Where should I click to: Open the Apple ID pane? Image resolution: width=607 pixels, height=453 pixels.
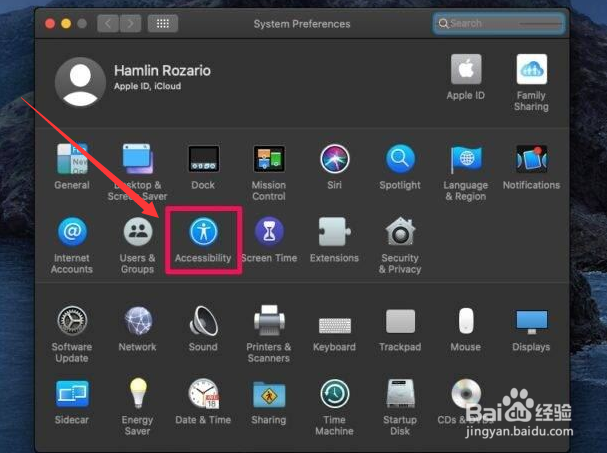[466, 69]
